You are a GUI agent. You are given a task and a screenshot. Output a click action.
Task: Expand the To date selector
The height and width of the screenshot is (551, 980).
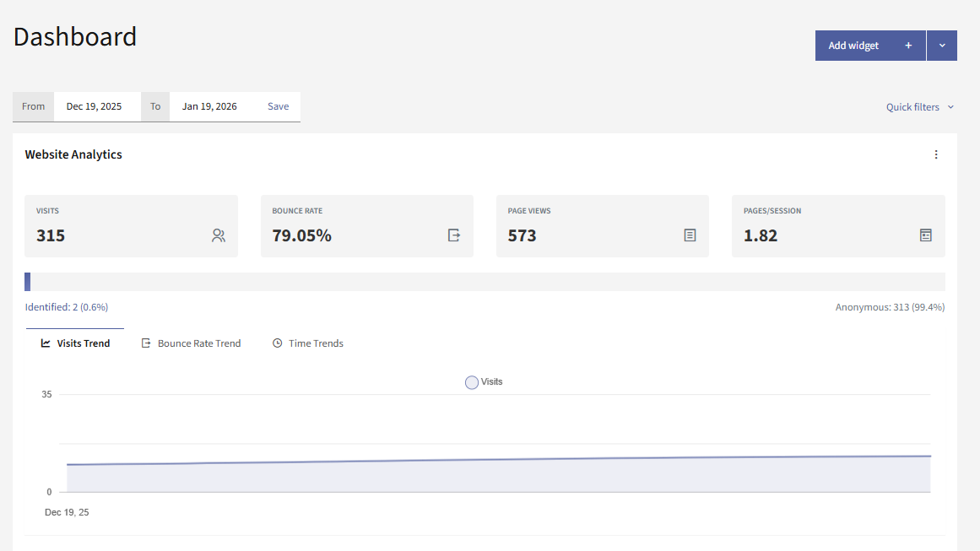(208, 106)
